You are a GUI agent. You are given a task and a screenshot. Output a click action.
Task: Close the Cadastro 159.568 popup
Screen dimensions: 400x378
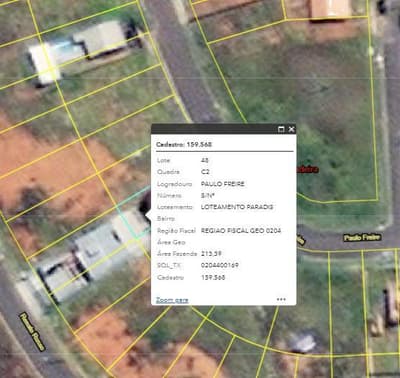[291, 129]
